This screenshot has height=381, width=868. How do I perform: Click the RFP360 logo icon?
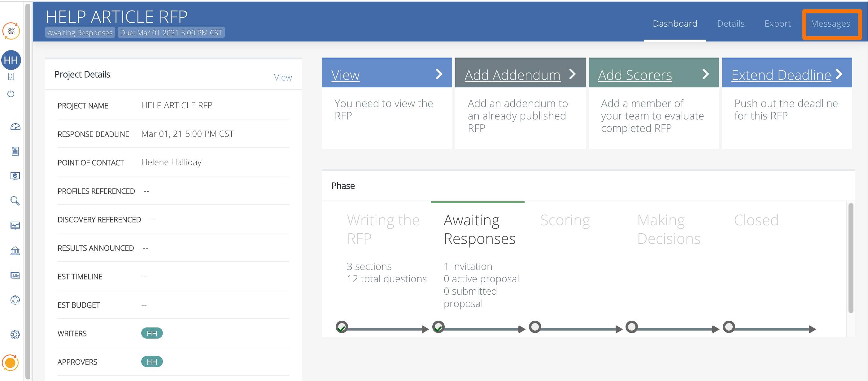click(x=11, y=31)
